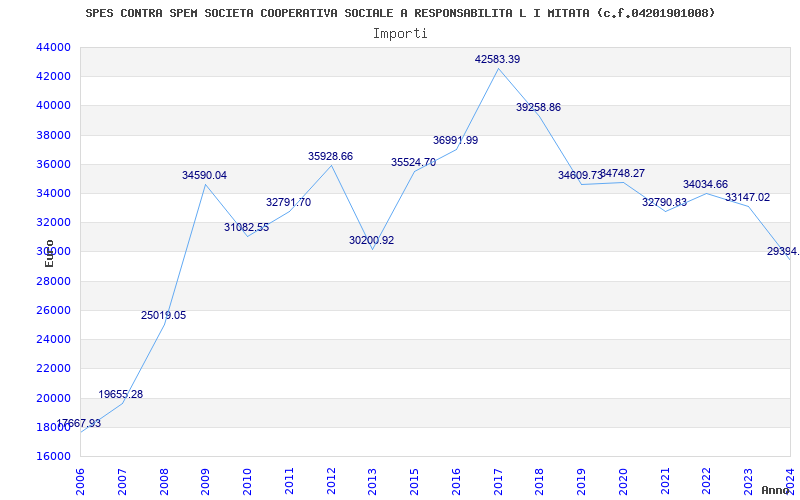Click the y-axis tick 42000
The height and width of the screenshot is (500, 800).
(53, 77)
